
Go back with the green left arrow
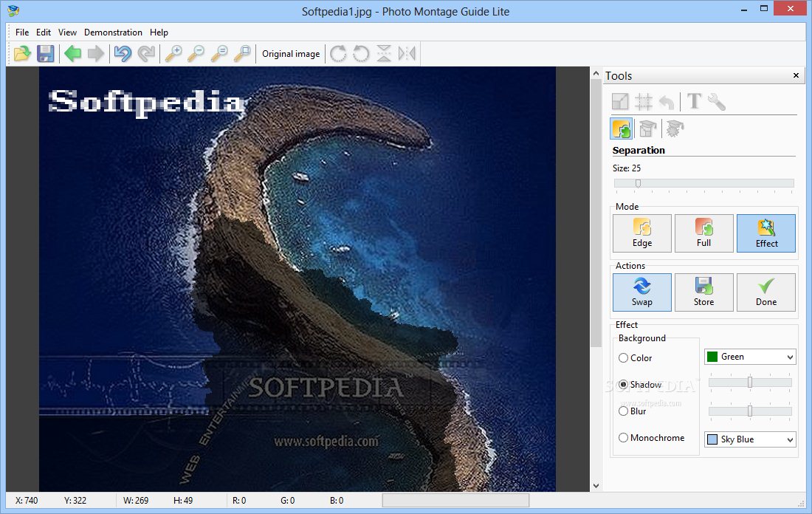point(72,53)
